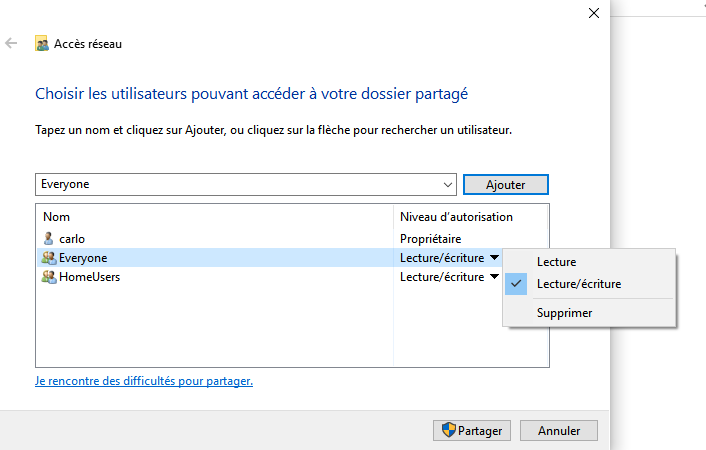The width and height of the screenshot is (706, 450).
Task: Click the shield icon on Partager
Action: click(x=448, y=430)
